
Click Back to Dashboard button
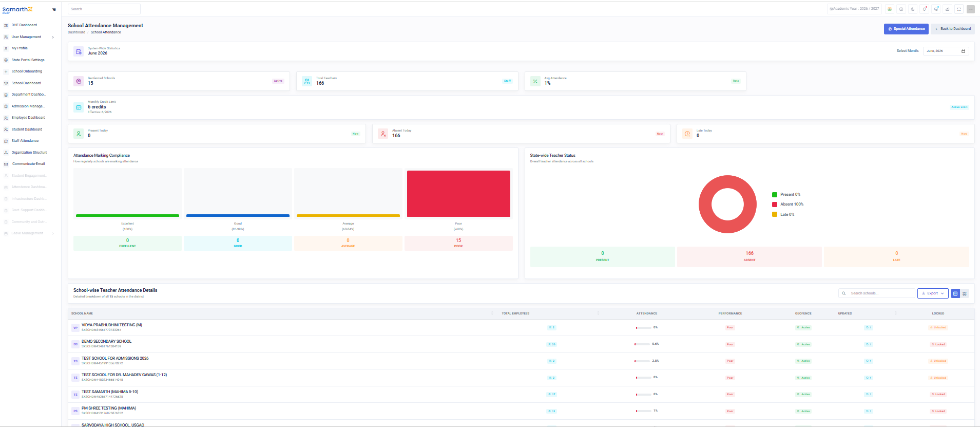[953, 29]
